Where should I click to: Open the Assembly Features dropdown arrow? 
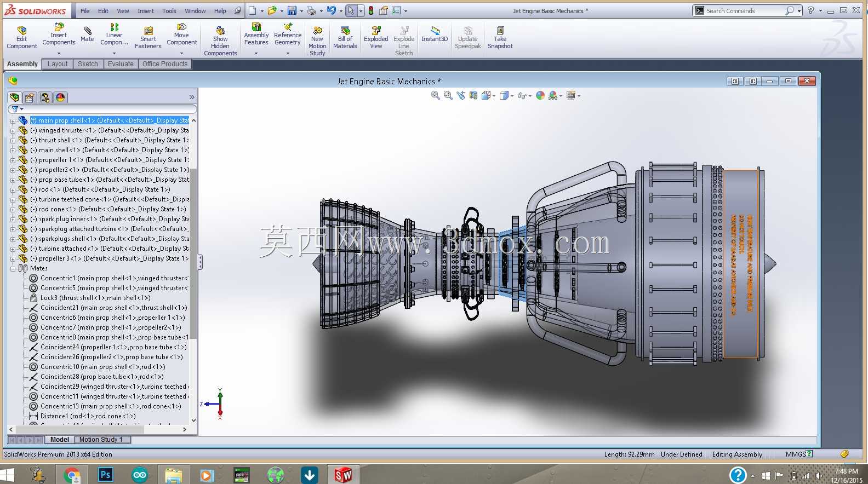pyautogui.click(x=256, y=54)
